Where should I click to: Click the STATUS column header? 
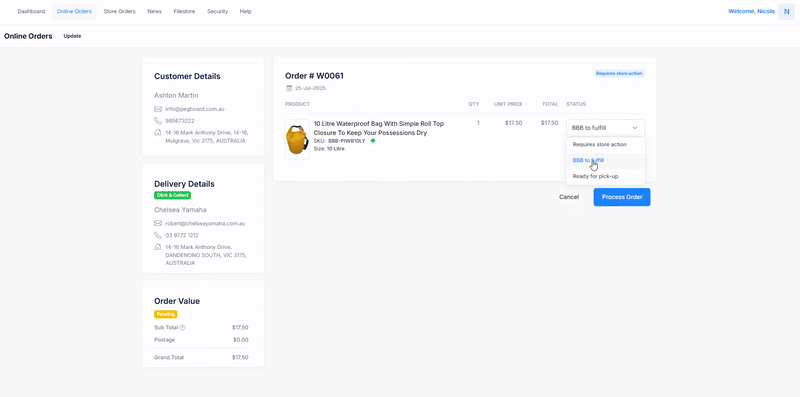click(x=576, y=104)
